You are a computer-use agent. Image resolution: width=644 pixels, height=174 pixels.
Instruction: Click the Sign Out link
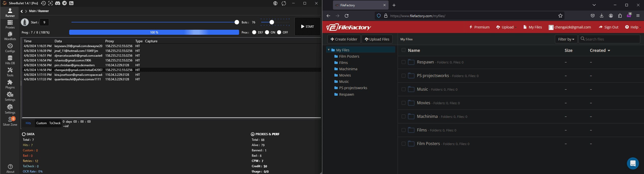click(609, 27)
